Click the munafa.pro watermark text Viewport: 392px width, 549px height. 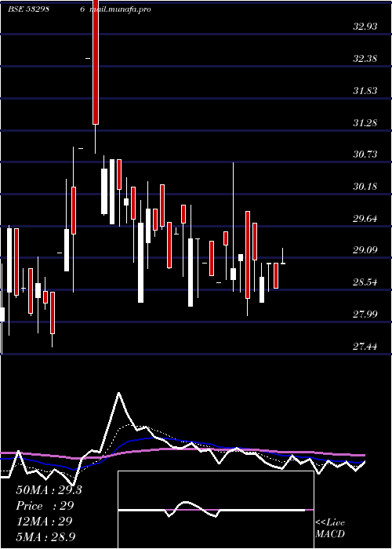pos(120,9)
